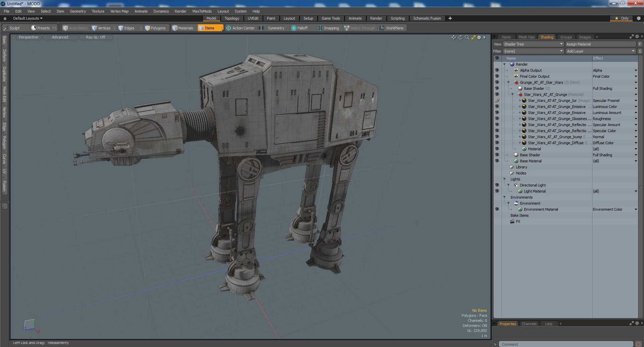Toggle visibility of Star_Wars_AT_AT_Grunge material
644x347 pixels.
(497, 95)
